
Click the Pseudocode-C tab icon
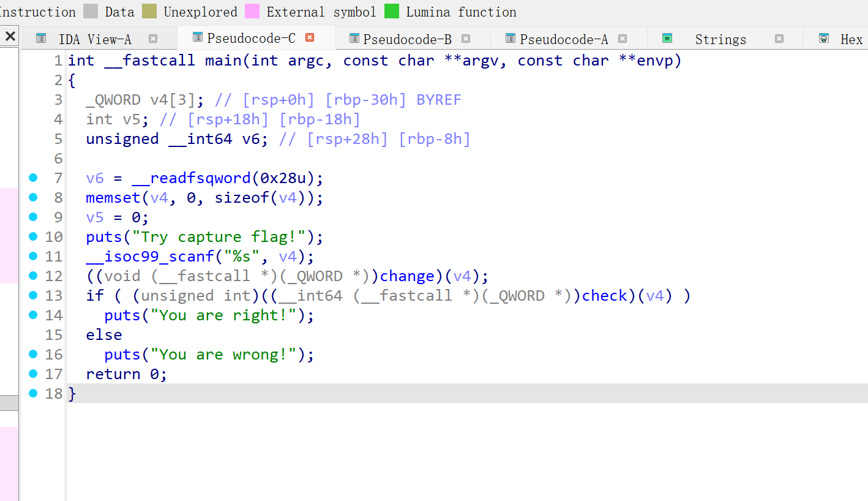pos(197,38)
